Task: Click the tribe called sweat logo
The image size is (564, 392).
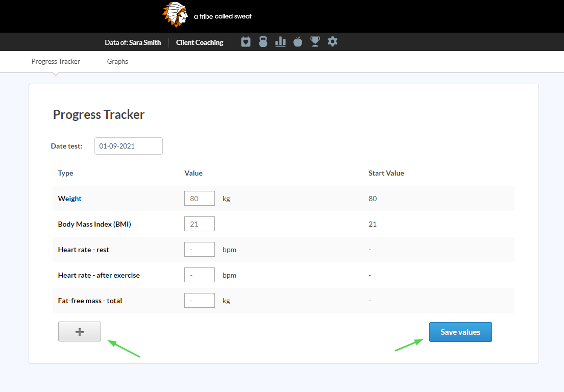Action: pyautogui.click(x=175, y=15)
